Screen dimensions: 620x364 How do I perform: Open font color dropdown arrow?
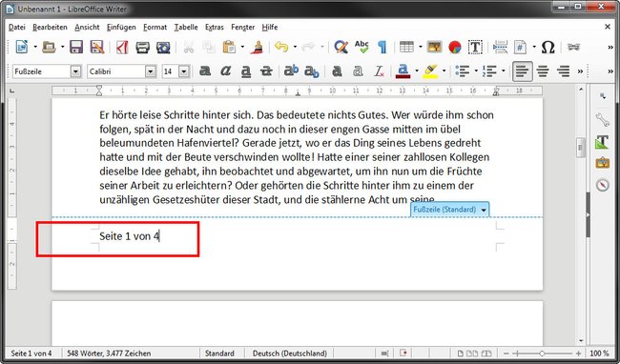(417, 71)
